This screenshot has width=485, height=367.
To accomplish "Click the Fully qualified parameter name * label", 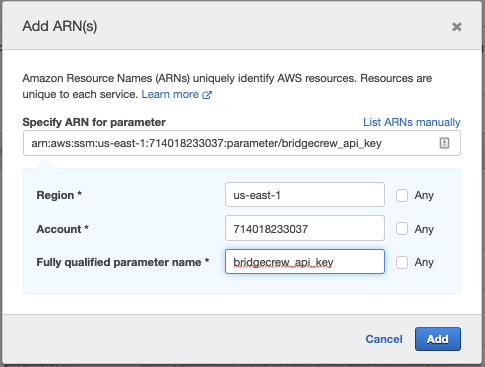I will (x=123, y=262).
